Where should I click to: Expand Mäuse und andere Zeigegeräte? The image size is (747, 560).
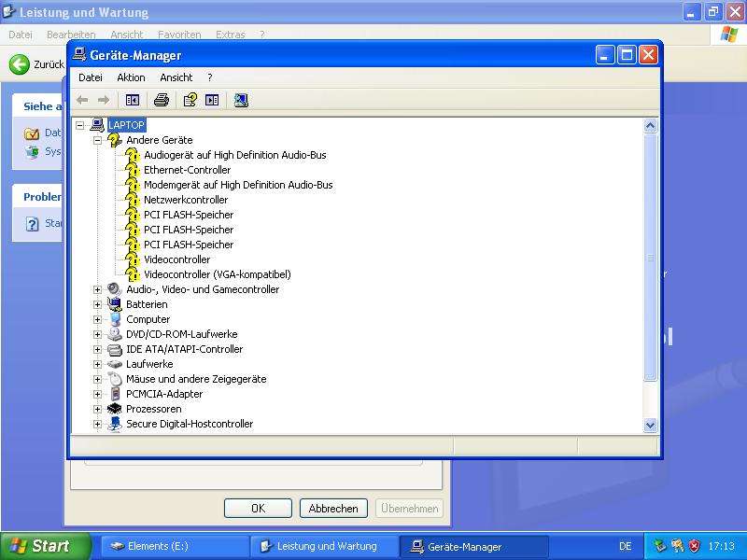[98, 379]
